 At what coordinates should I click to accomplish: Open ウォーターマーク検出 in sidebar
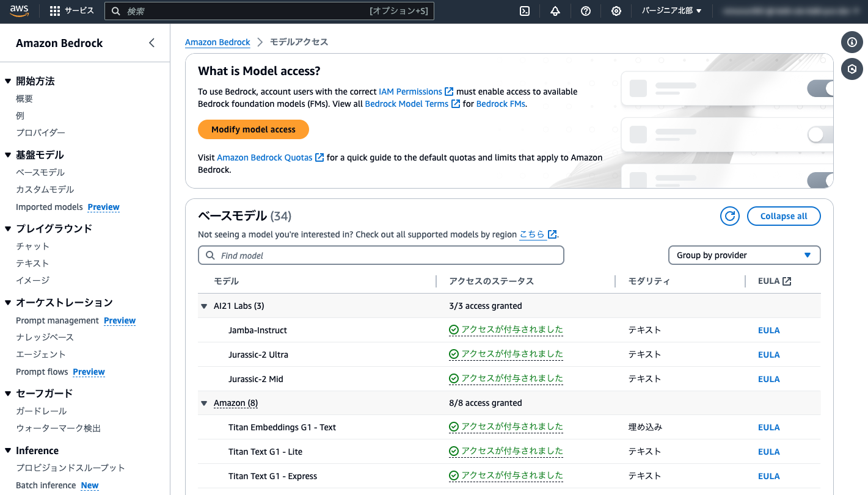[58, 428]
